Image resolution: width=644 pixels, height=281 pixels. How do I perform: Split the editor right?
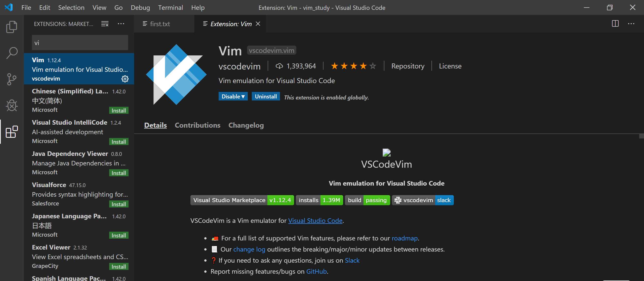(615, 24)
